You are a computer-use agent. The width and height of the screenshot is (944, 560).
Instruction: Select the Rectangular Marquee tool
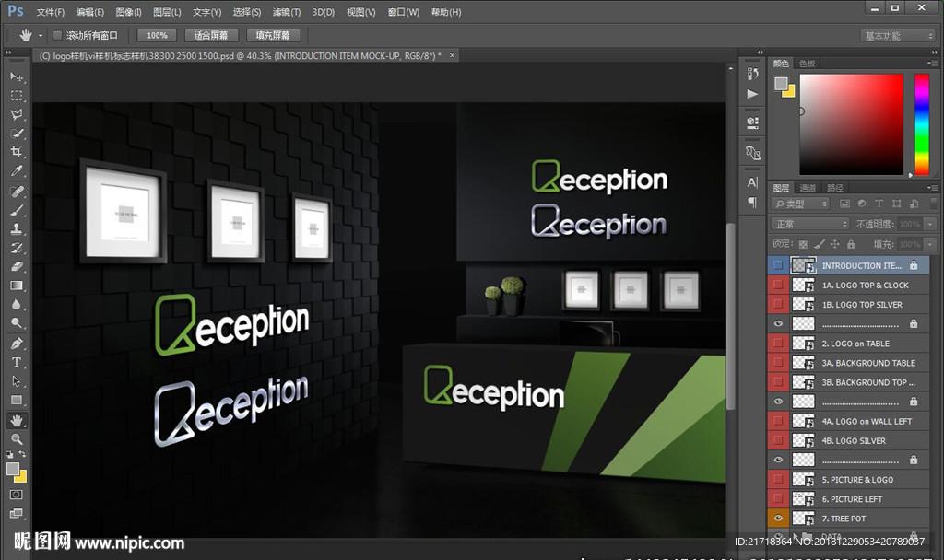[17, 96]
